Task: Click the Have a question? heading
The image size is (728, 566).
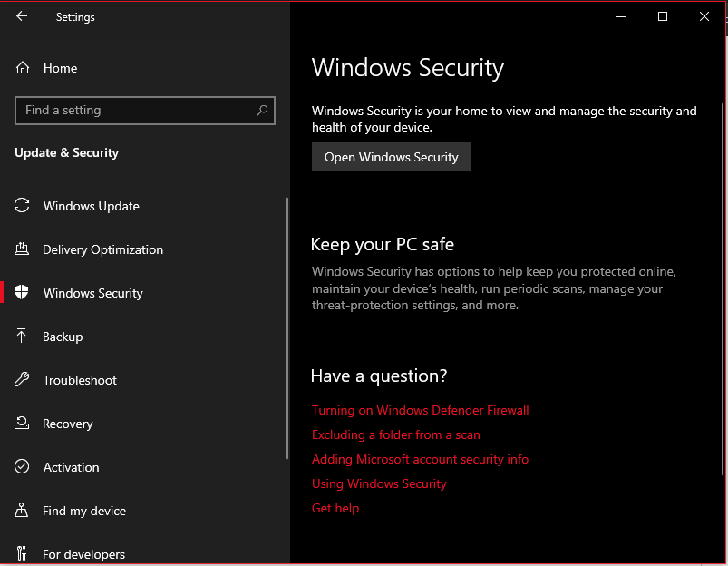Action: click(379, 376)
